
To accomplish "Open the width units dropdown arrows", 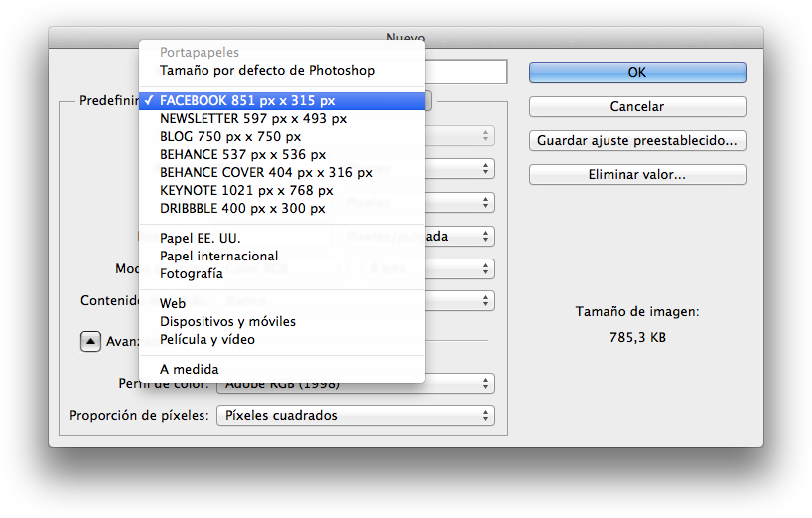I will point(485,169).
